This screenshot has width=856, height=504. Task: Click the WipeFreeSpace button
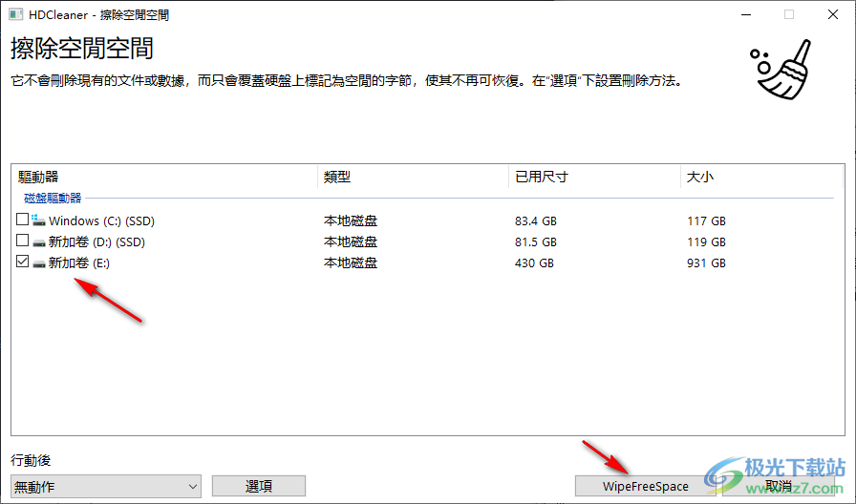tap(645, 486)
